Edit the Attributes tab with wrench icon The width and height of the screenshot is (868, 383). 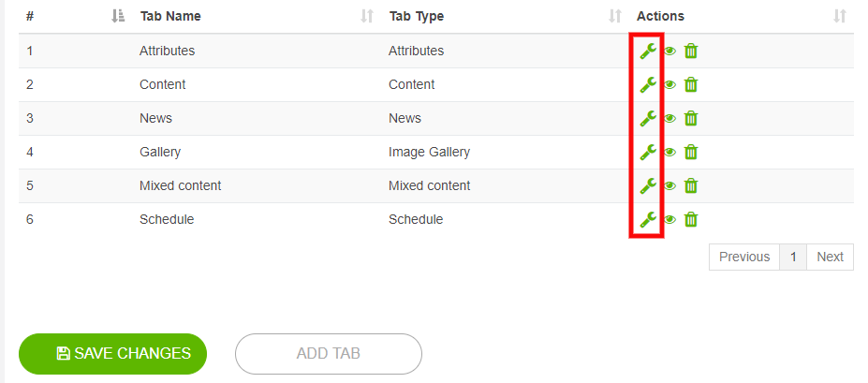[x=648, y=51]
